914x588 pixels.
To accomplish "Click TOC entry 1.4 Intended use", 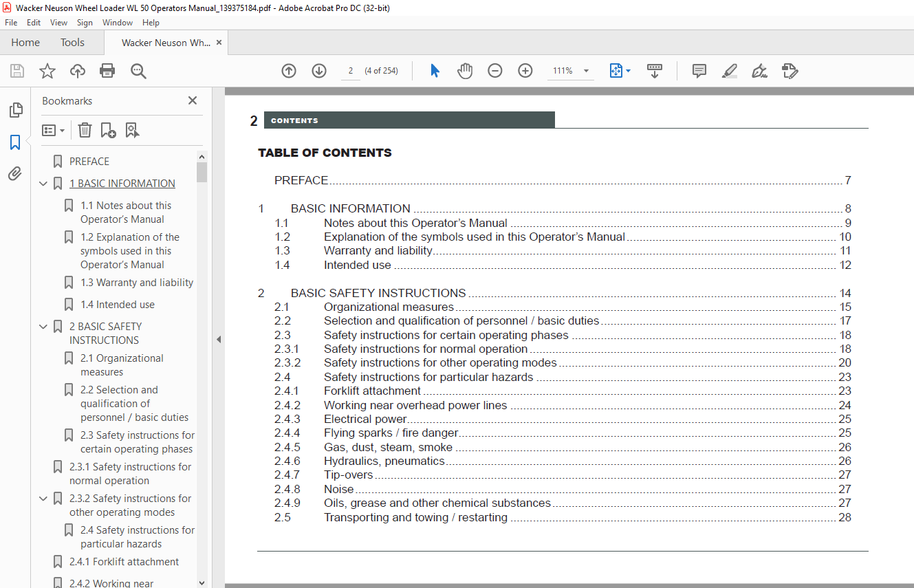I will tap(563, 265).
